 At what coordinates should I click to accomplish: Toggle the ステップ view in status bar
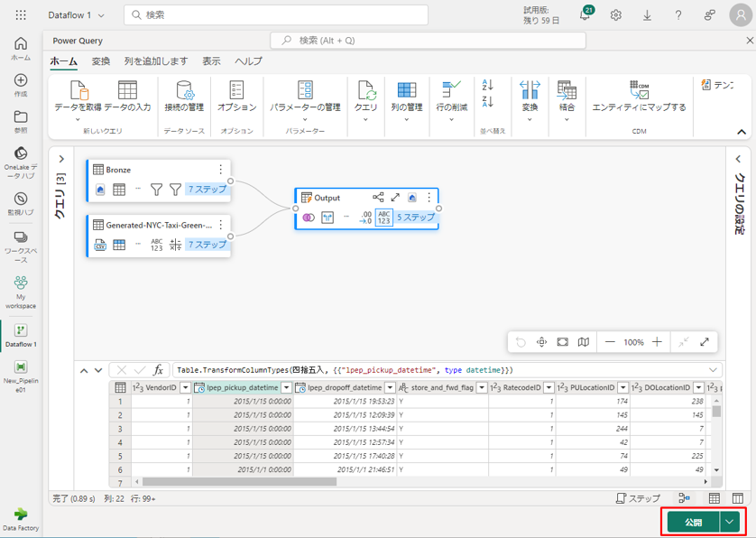tap(638, 498)
